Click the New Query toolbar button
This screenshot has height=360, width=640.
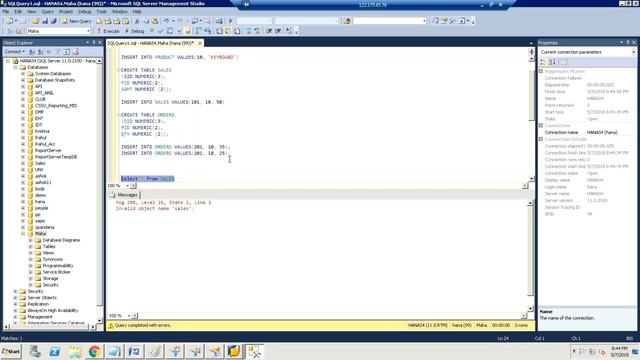tap(76, 21)
